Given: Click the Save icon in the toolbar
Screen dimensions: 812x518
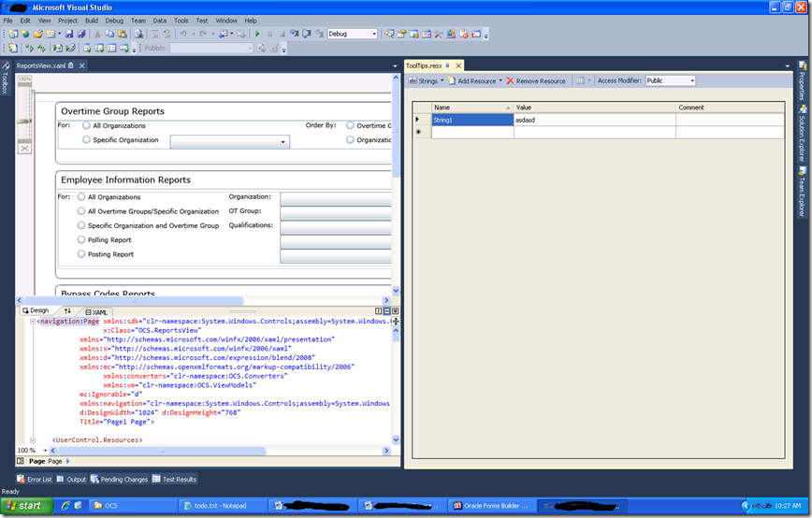Looking at the screenshot, I should [68, 34].
